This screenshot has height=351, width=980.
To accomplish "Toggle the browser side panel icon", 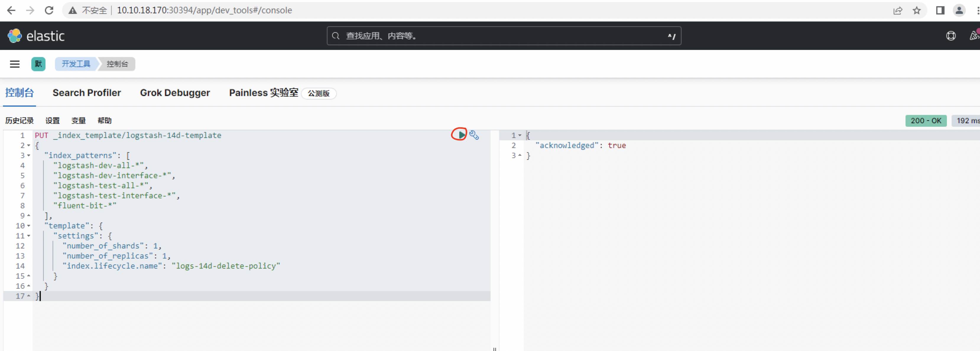I will [940, 10].
